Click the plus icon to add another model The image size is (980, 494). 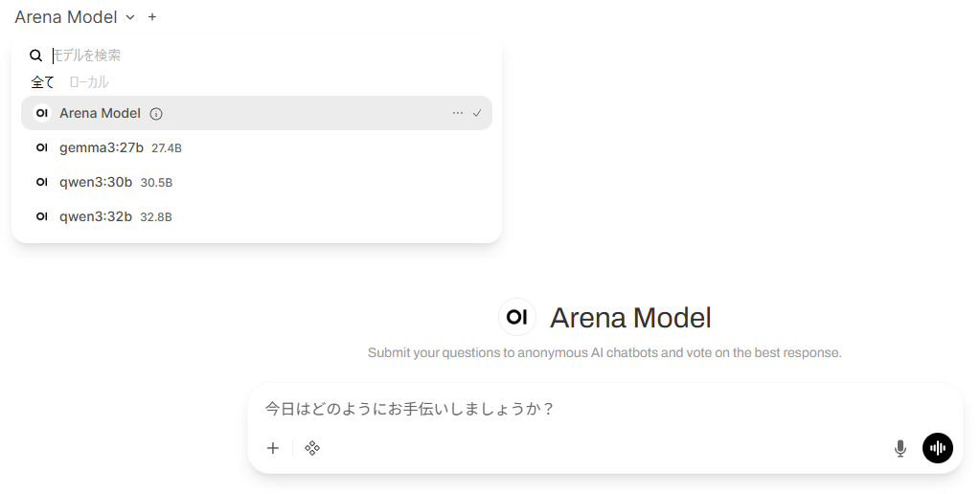pos(152,17)
